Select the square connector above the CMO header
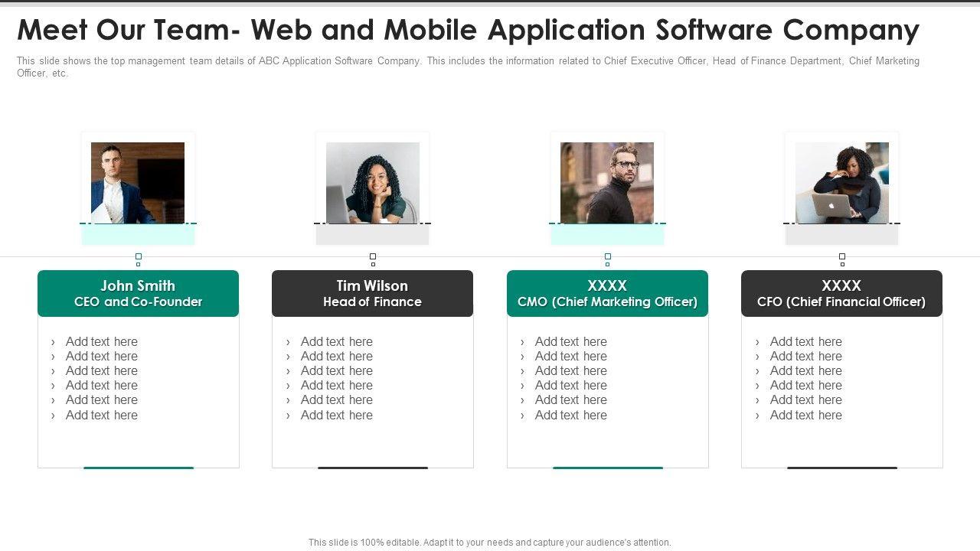 607,257
